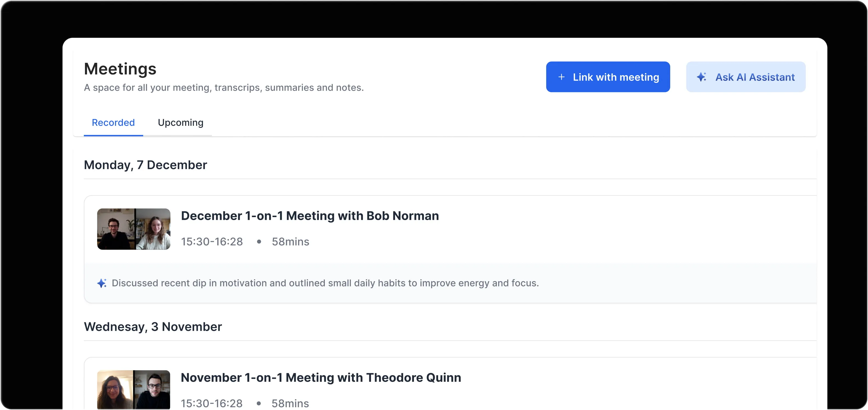Switch to the Recorded tab
The image size is (868, 410).
coord(113,123)
